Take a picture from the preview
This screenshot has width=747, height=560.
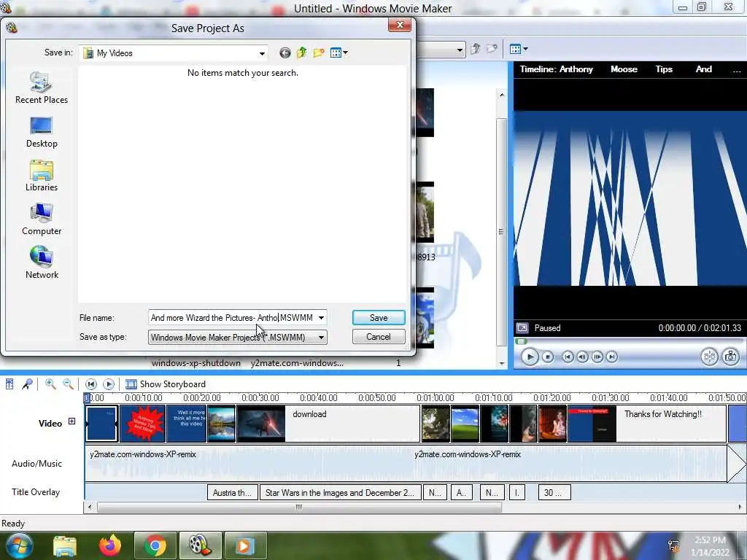pyautogui.click(x=731, y=357)
